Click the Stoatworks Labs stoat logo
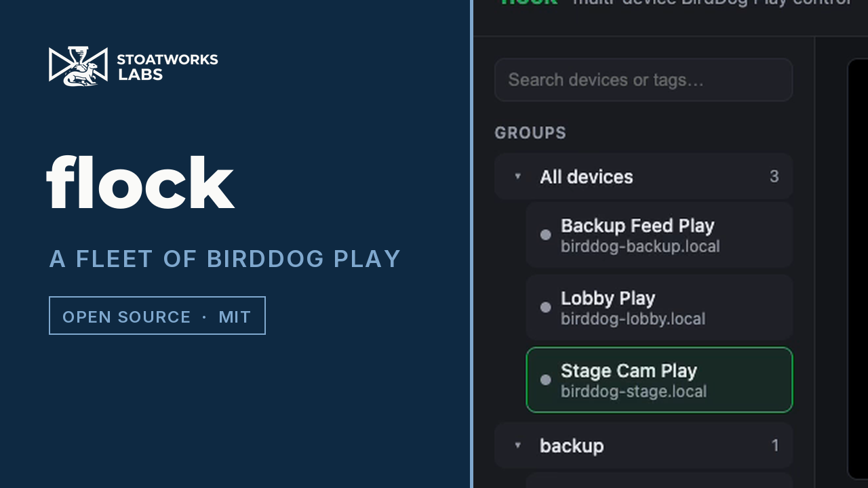The width and height of the screenshot is (868, 488). point(78,66)
